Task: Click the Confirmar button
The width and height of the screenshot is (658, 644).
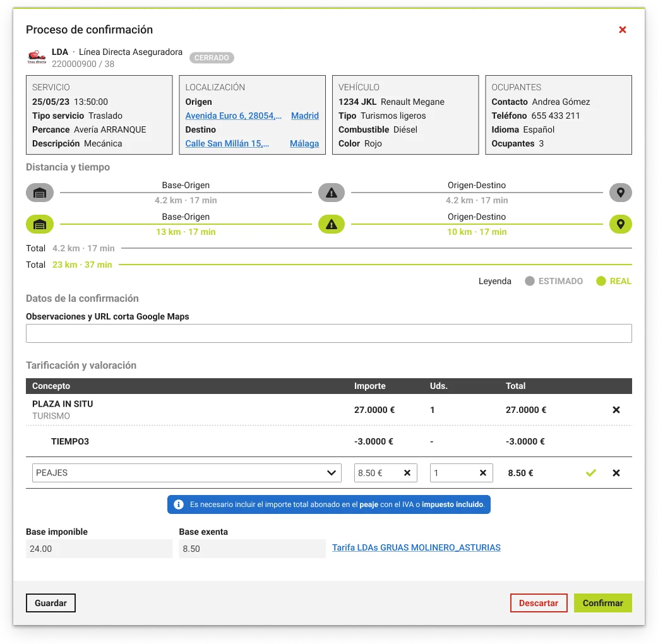Action: click(x=603, y=604)
